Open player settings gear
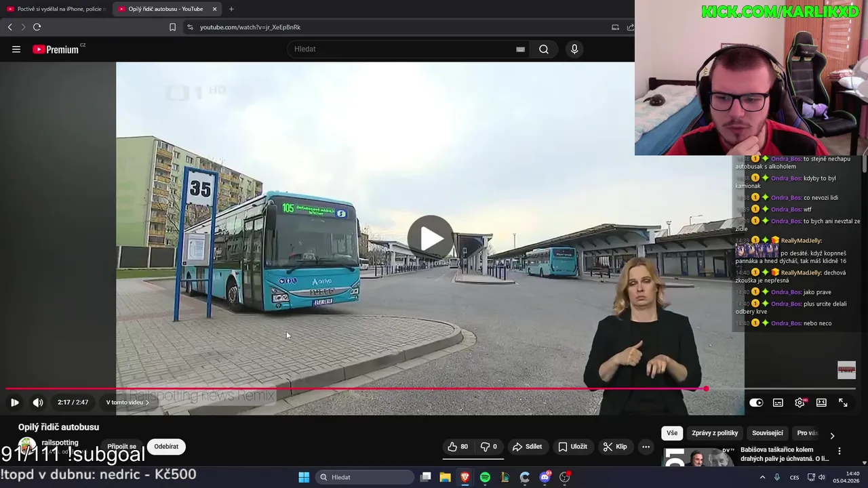 tap(800, 403)
